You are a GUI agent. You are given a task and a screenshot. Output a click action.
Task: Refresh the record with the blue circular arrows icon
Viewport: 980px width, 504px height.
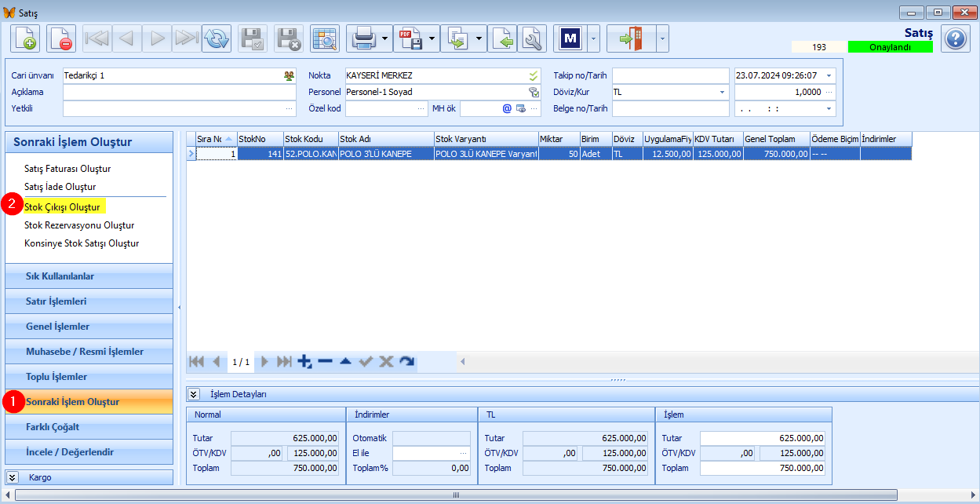pyautogui.click(x=216, y=38)
